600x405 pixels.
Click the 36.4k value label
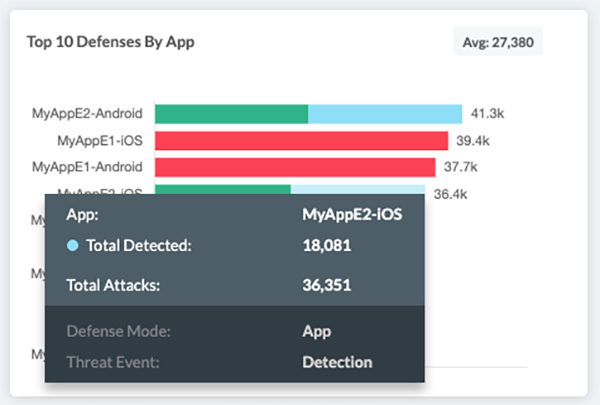[x=450, y=193]
